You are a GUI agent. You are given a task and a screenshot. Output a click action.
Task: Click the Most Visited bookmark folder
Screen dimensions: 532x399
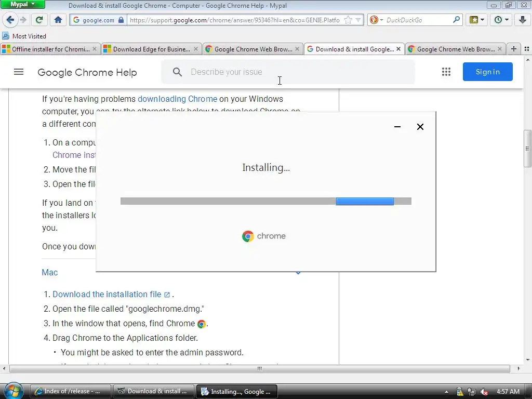tap(24, 36)
